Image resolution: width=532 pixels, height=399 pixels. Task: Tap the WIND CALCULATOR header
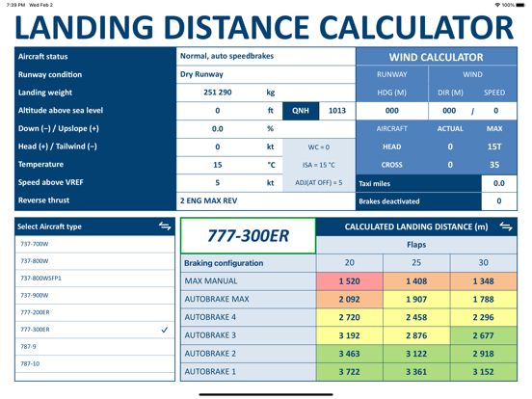pos(437,57)
